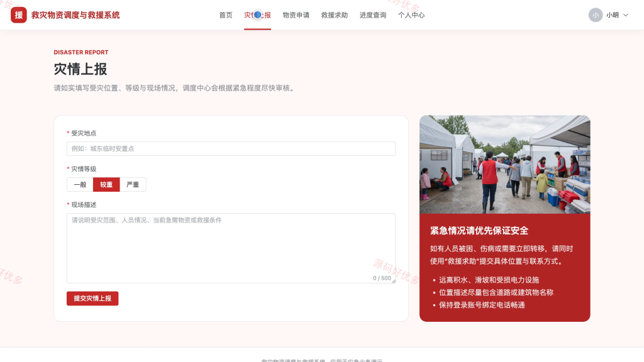The height and width of the screenshot is (362, 644).
Task: Click the 救灾物资调度与救援系统 title
Action: [x=75, y=15]
